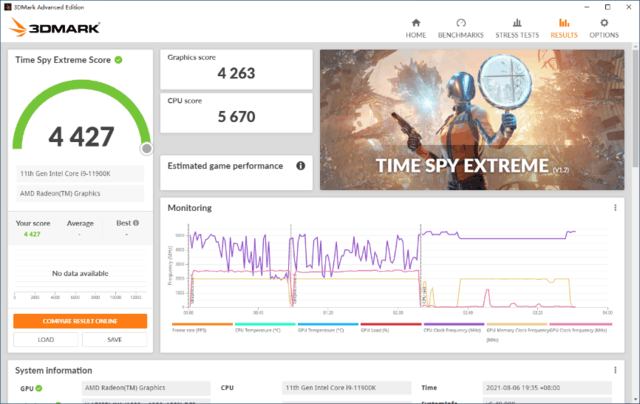The height and width of the screenshot is (404, 640).
Task: Click the LOAD button
Action: tap(46, 340)
